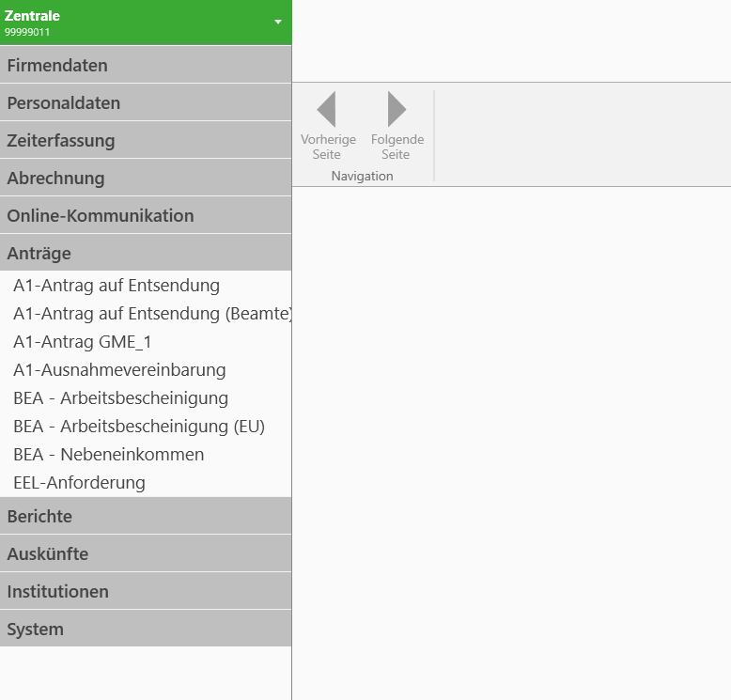Image resolution: width=731 pixels, height=700 pixels.
Task: Select A1-Antrag auf Entsendung
Action: point(117,286)
